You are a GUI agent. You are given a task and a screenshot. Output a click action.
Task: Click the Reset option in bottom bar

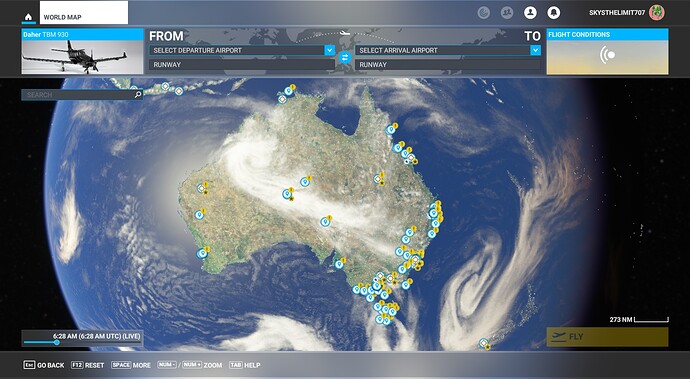tap(88, 365)
